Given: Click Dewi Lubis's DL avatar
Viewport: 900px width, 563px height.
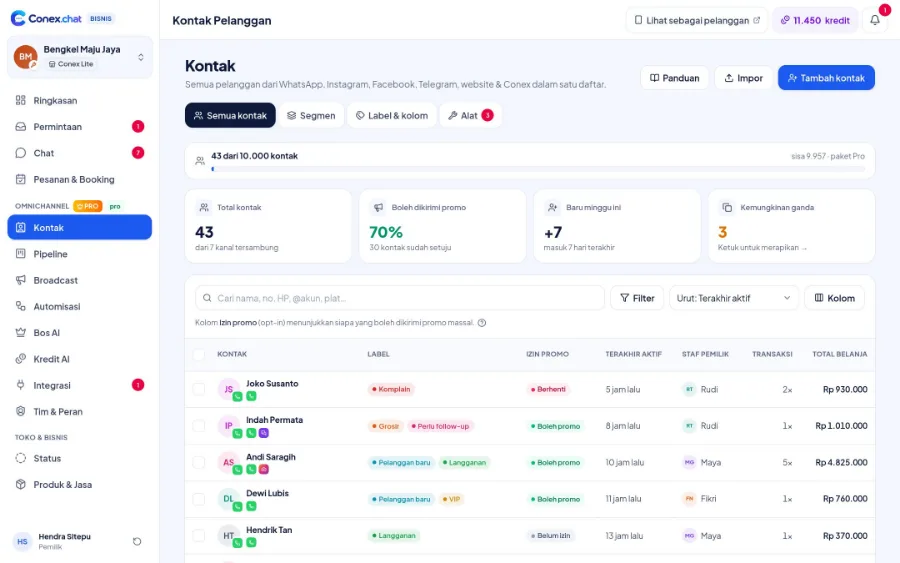Looking at the screenshot, I should point(228,499).
